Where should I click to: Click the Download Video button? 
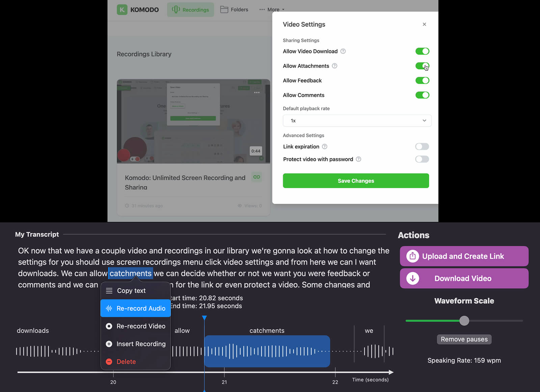point(464,278)
